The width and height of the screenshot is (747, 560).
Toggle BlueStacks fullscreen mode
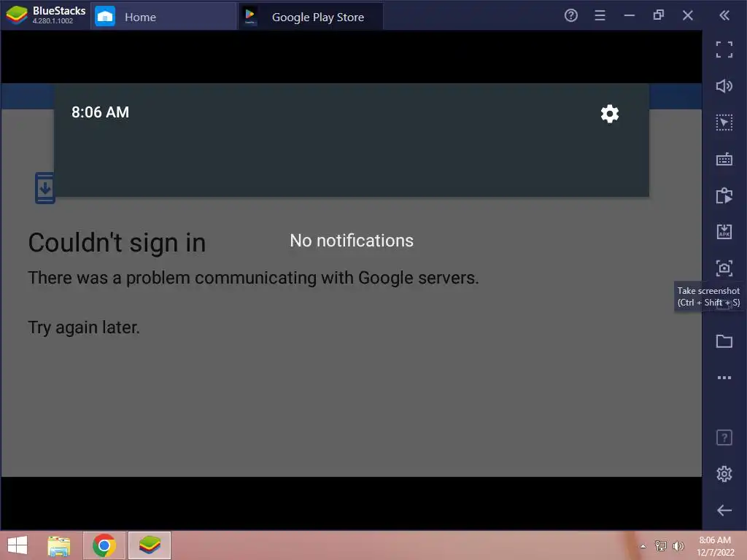724,50
